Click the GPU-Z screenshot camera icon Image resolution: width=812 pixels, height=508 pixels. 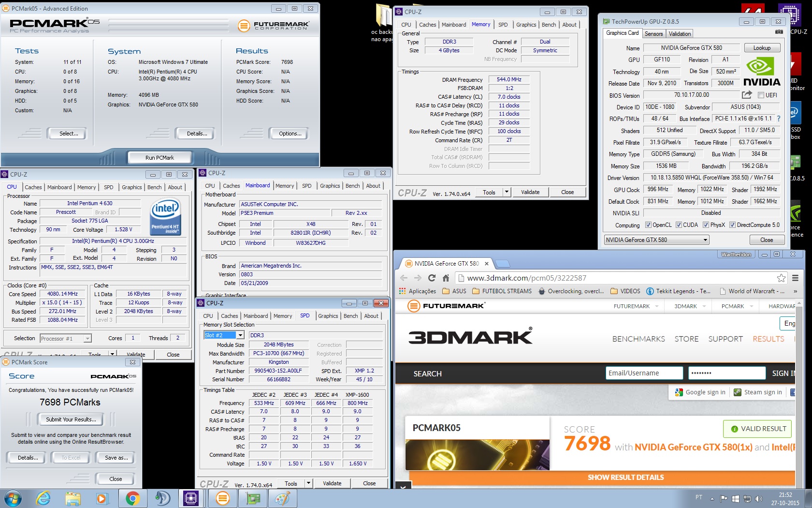779,32
